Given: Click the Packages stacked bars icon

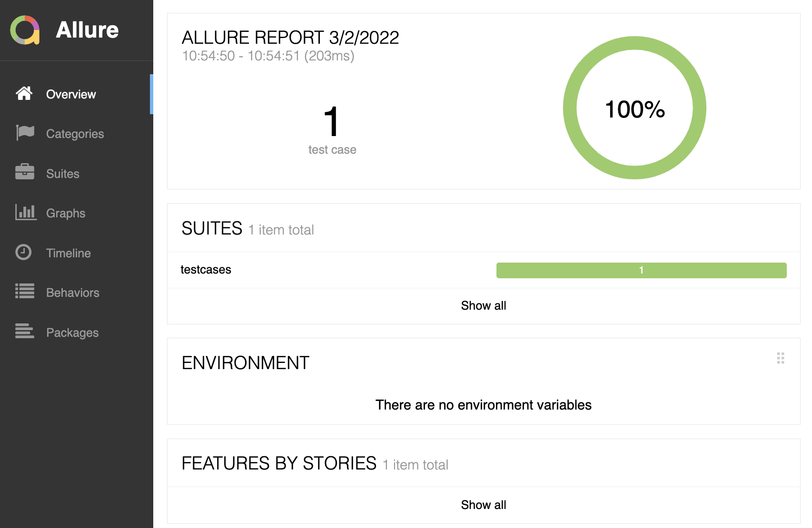Looking at the screenshot, I should [x=25, y=331].
